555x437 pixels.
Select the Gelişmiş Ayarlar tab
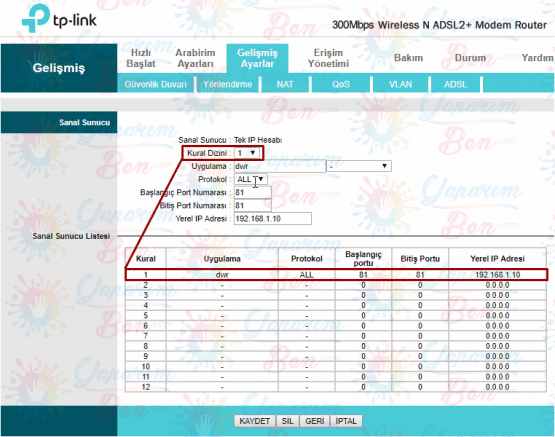coord(257,58)
